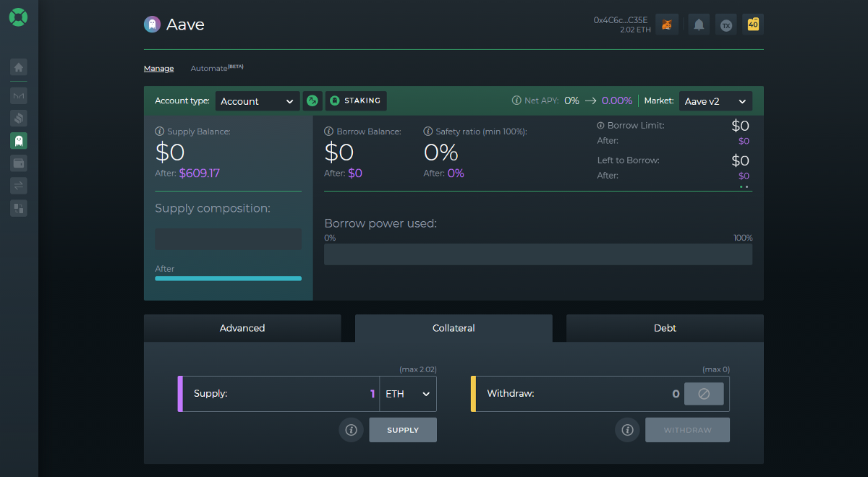868x477 pixels.
Task: Click the Left to Borrow label
Action: pyautogui.click(x=629, y=160)
